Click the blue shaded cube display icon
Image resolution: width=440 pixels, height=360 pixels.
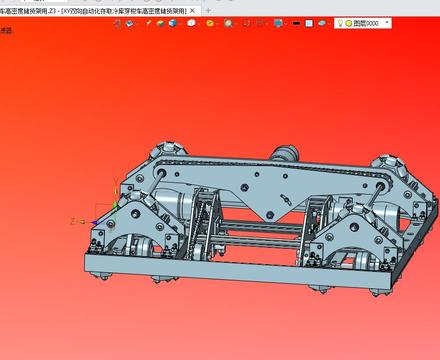(172, 23)
